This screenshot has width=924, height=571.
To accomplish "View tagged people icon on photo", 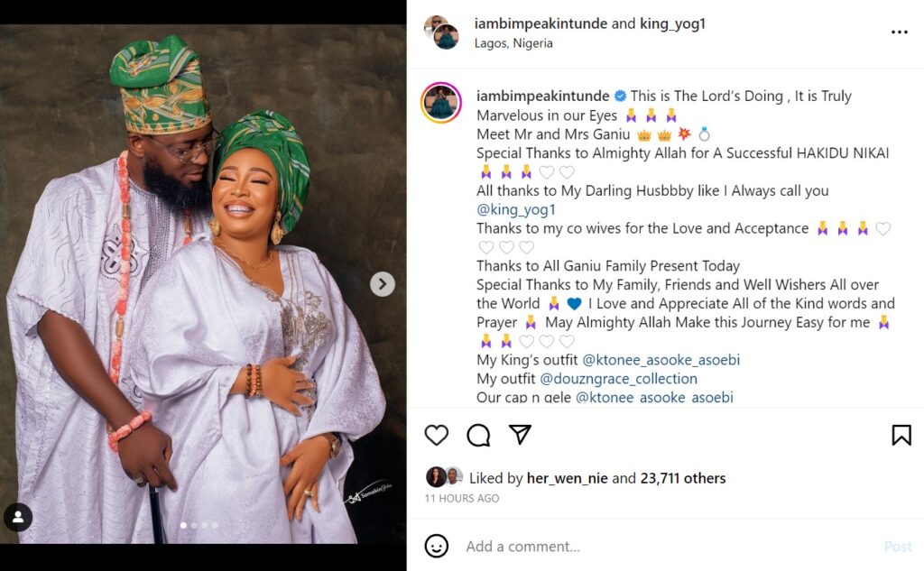I will [18, 517].
